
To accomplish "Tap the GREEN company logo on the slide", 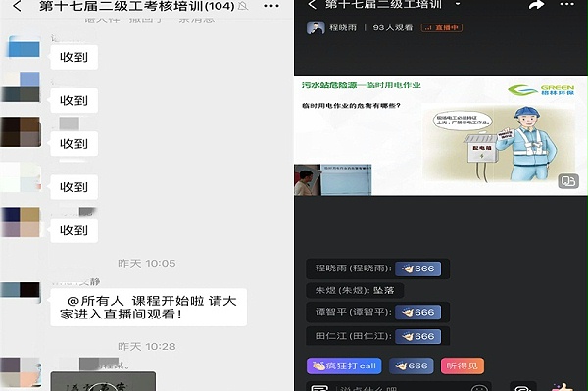I will (x=541, y=90).
